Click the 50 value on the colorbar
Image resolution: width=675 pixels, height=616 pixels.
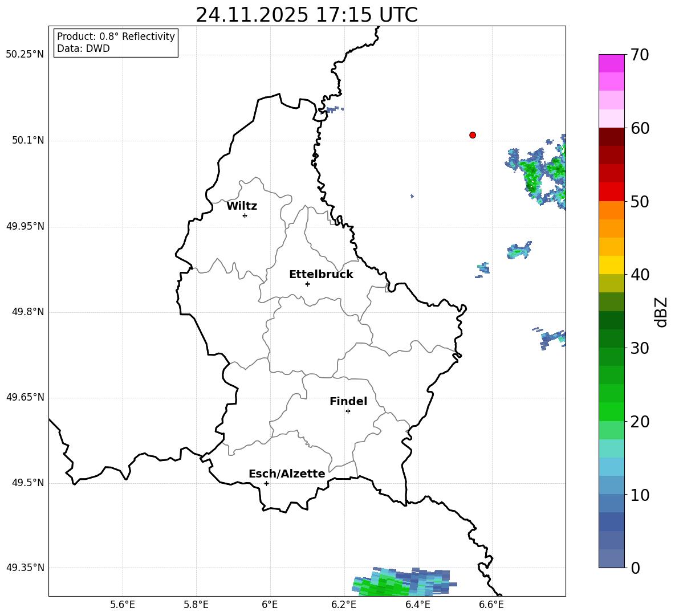640,201
